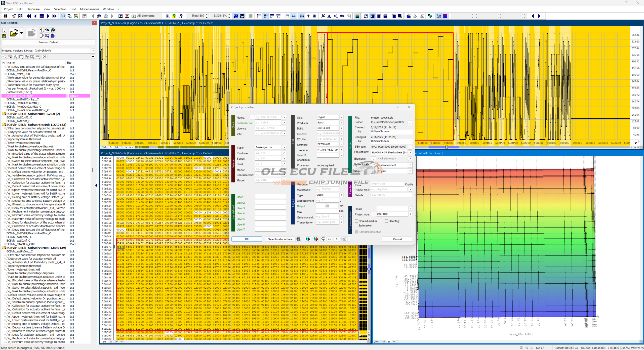The height and width of the screenshot is (350, 644).
Task: Select 16-bit data width toolbar icon
Action: pos(265,16)
